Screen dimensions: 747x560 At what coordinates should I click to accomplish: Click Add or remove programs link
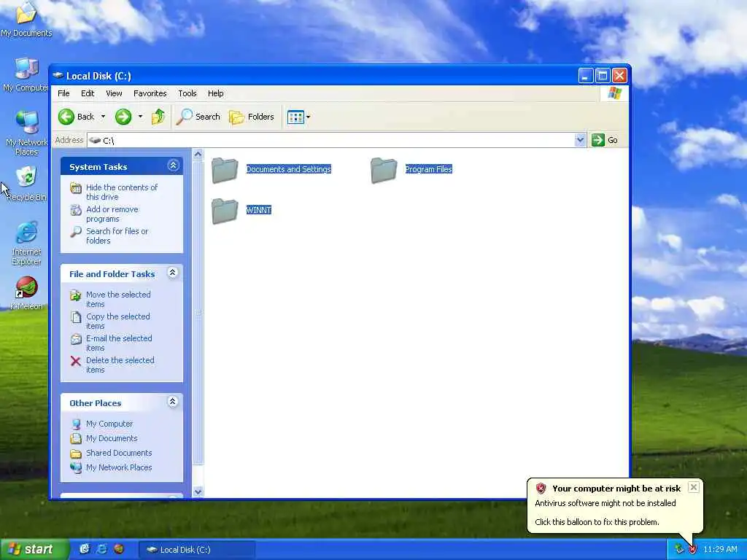click(112, 214)
